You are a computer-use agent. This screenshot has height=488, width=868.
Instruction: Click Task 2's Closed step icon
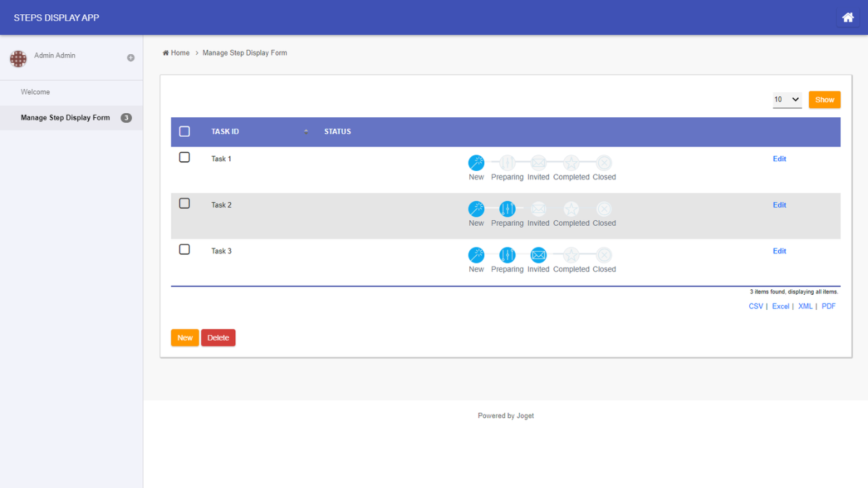click(x=604, y=209)
